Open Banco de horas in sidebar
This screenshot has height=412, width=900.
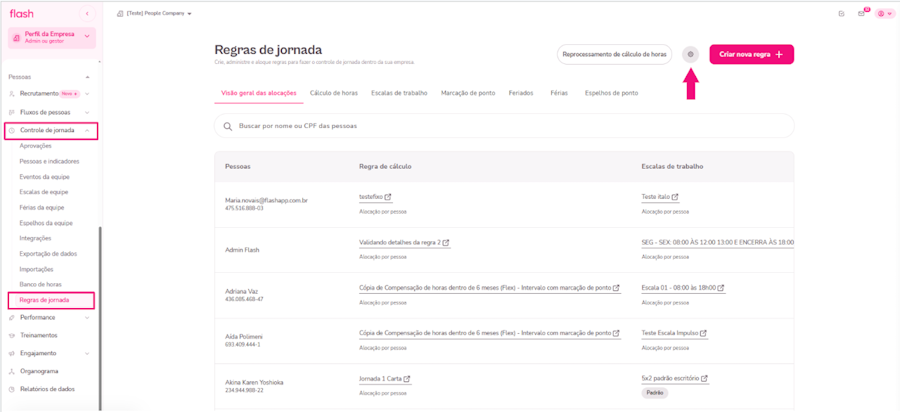(41, 284)
